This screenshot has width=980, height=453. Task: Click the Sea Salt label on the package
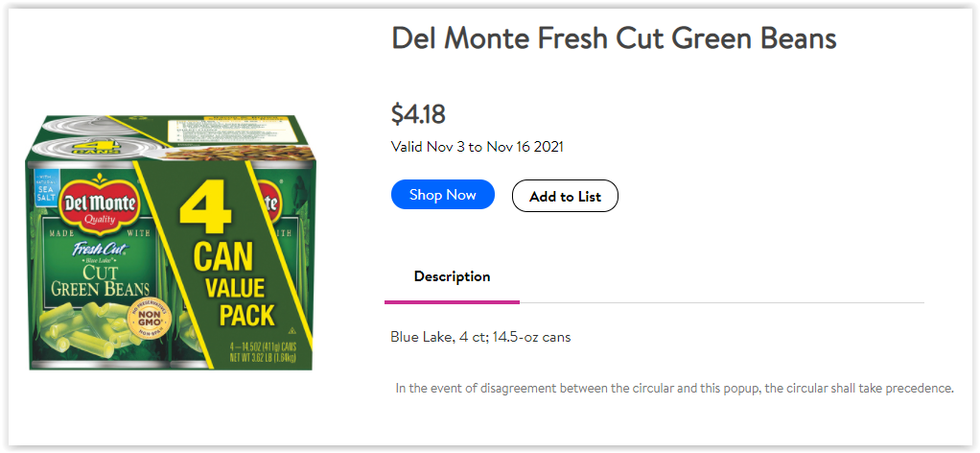coord(48,185)
